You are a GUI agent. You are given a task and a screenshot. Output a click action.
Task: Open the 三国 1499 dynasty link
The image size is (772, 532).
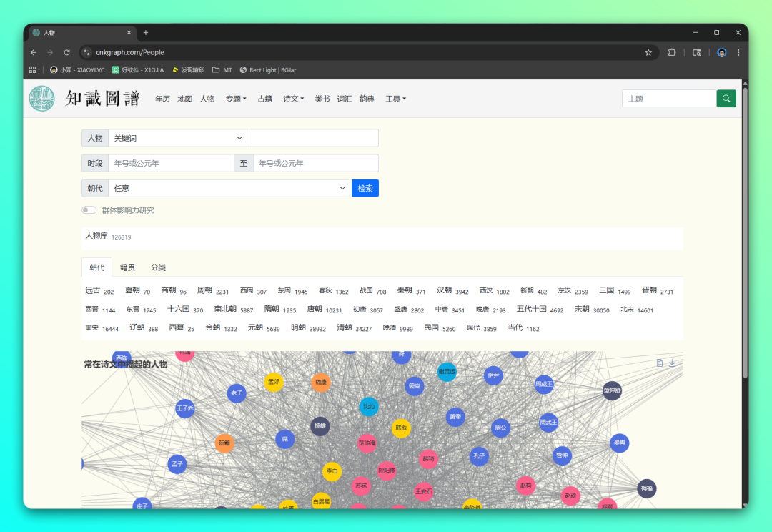[615, 290]
